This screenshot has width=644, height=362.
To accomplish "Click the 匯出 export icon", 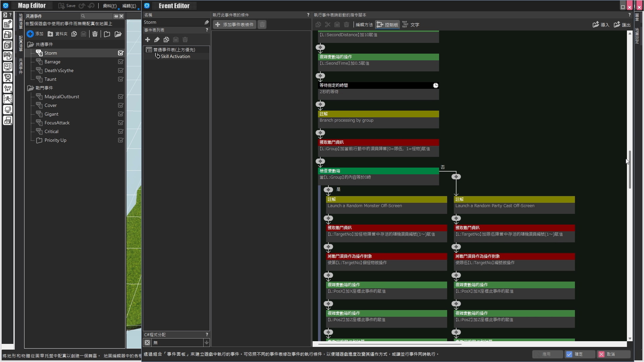I will click(617, 24).
